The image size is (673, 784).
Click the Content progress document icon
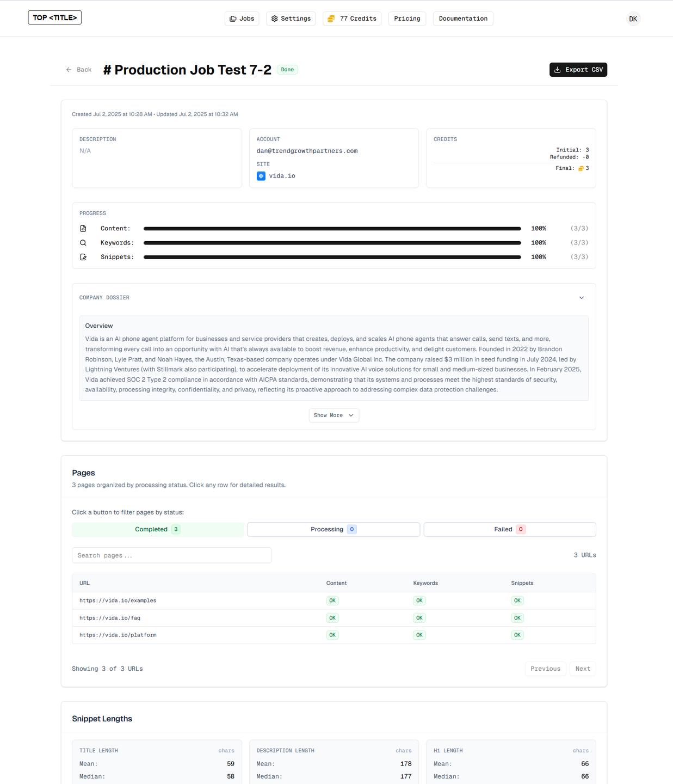point(83,229)
